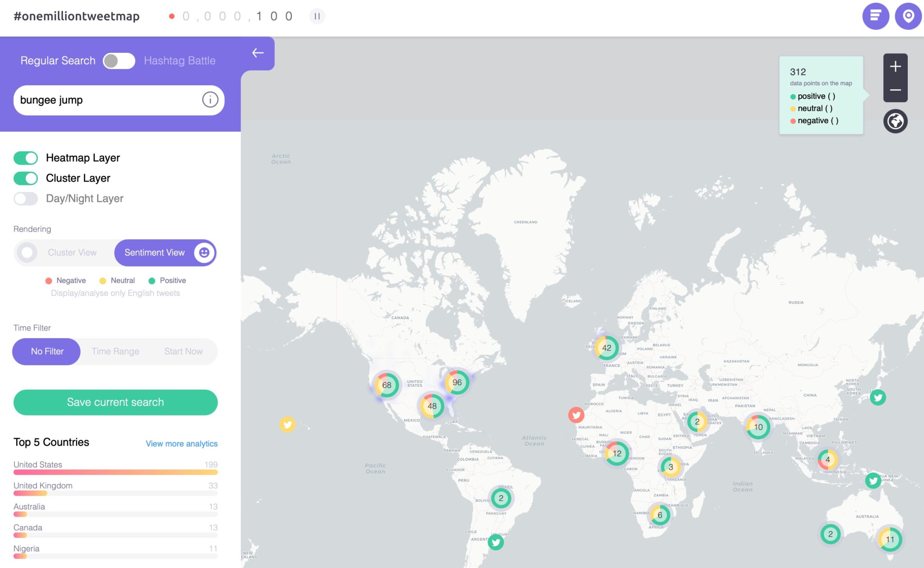
Task: Switch to the Time Range filter
Action: [115, 351]
